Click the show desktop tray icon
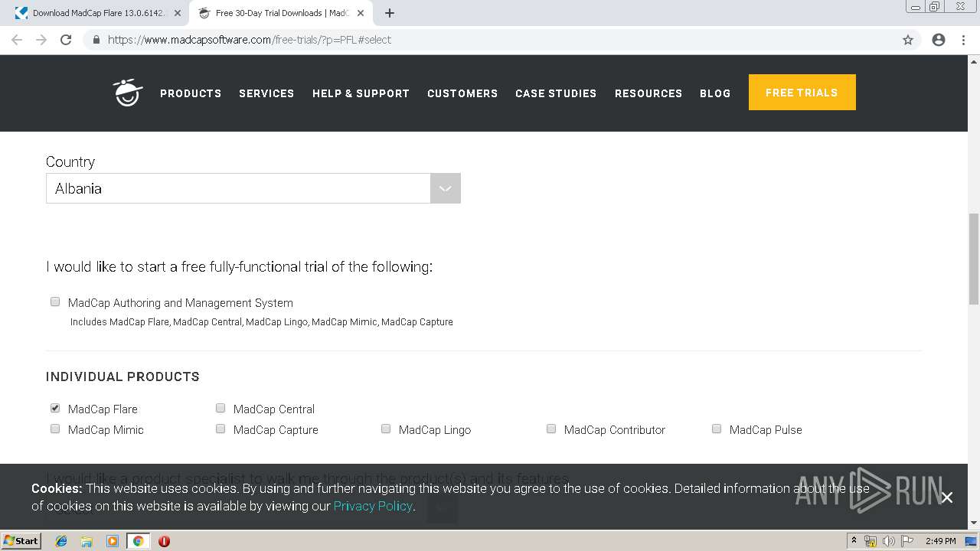This screenshot has height=551, width=980. pos(971,541)
